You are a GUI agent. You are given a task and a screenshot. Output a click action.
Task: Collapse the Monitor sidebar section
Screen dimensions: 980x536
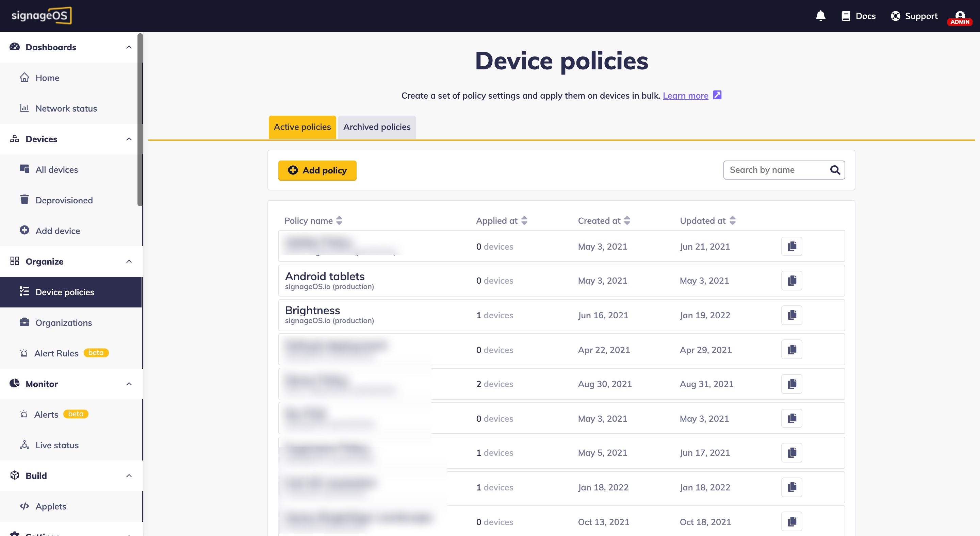[129, 384]
